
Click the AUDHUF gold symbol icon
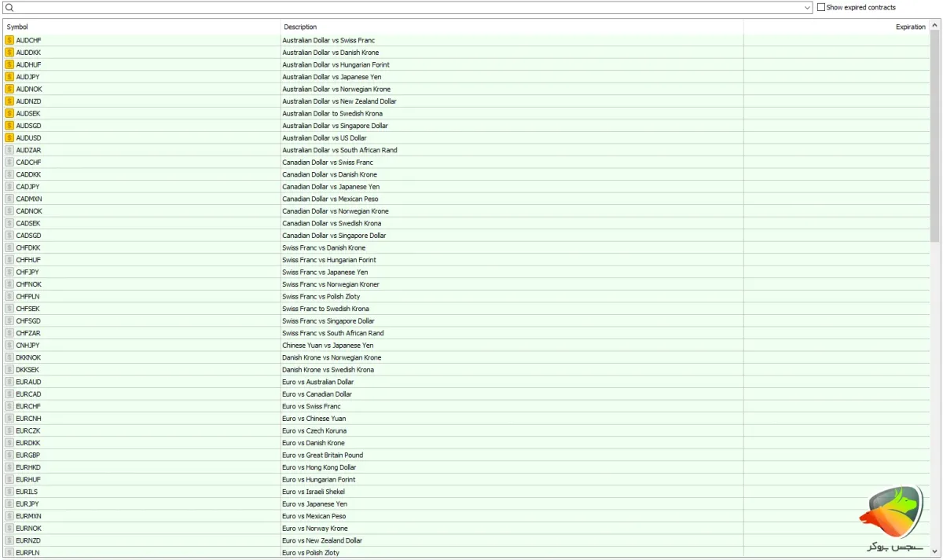click(x=9, y=64)
